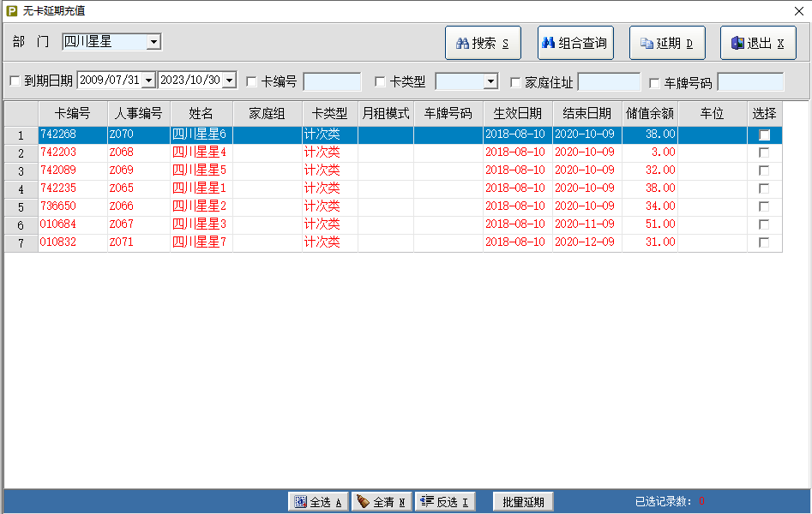Open the 卡类型 card type dropdown
This screenshot has width=812, height=514.
(490, 82)
